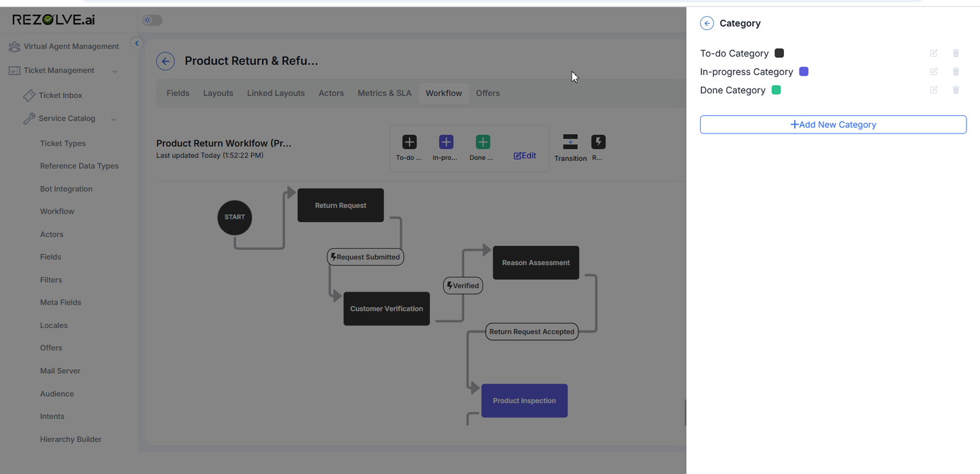The image size is (980, 474).
Task: Open Hierarchy Builder in sidebar
Action: pyautogui.click(x=71, y=440)
